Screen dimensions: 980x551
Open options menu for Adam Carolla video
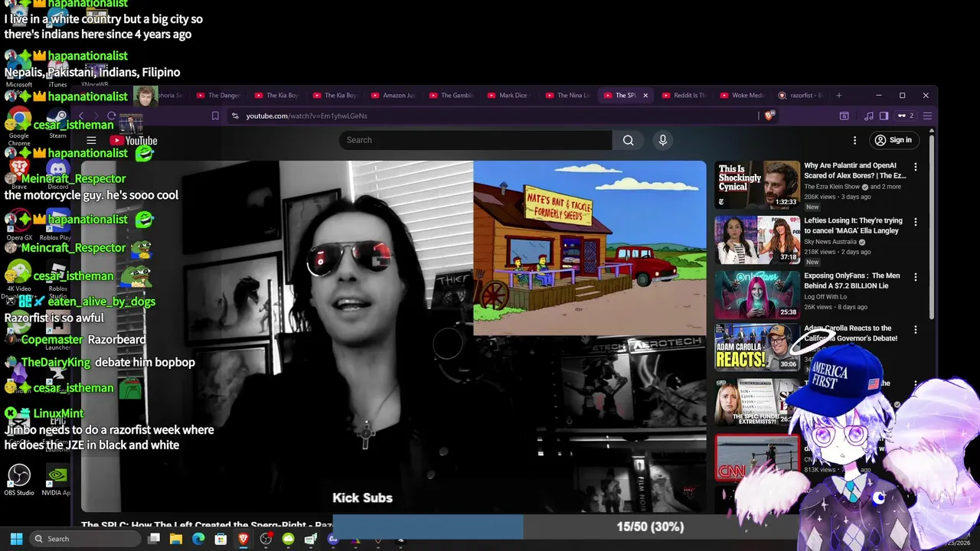915,330
